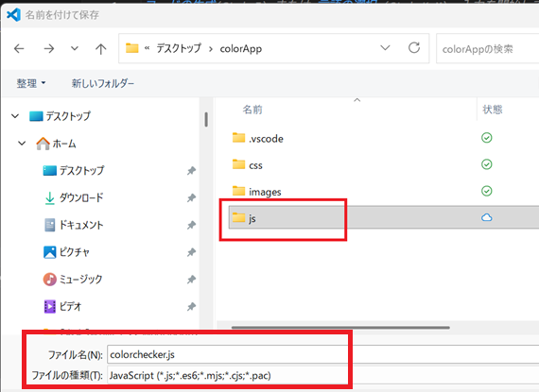This screenshot has width=539, height=392.
Task: Click the synced check status of images
Action: tap(486, 191)
